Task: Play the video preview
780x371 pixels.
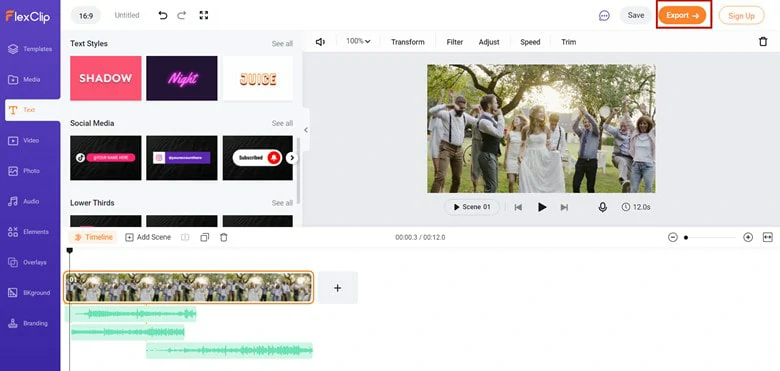Action: click(x=542, y=207)
